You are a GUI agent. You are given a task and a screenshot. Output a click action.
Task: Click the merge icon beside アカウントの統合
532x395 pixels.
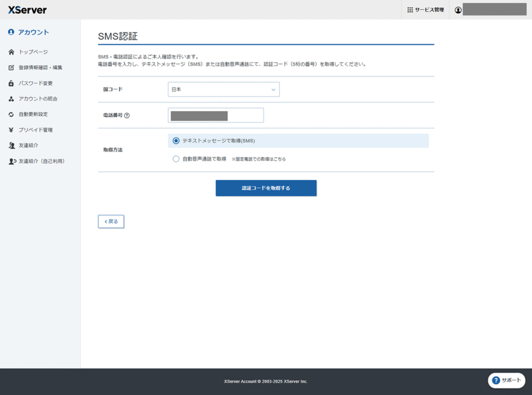(x=11, y=99)
